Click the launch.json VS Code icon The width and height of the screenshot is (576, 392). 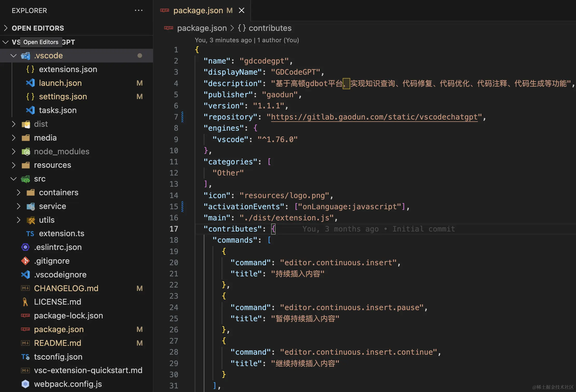[x=30, y=83]
